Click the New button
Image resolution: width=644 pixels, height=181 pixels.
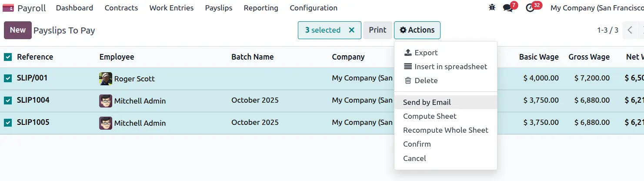pyautogui.click(x=18, y=30)
